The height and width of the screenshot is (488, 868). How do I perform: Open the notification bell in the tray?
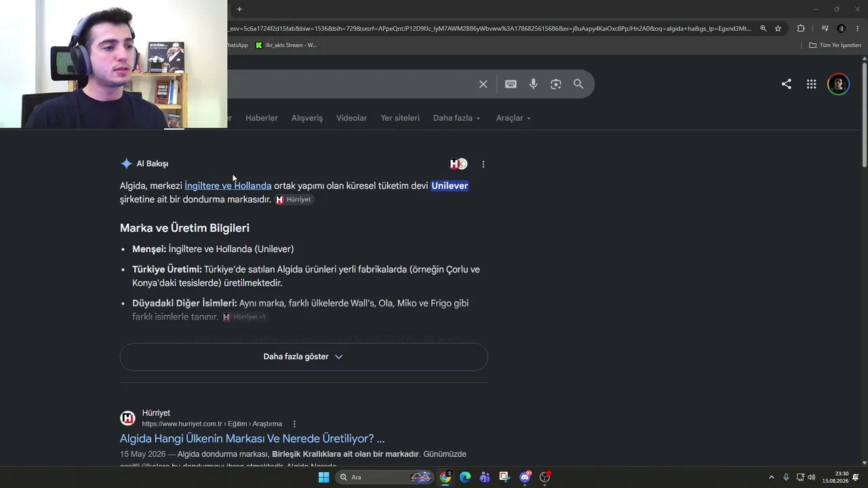[x=856, y=477]
